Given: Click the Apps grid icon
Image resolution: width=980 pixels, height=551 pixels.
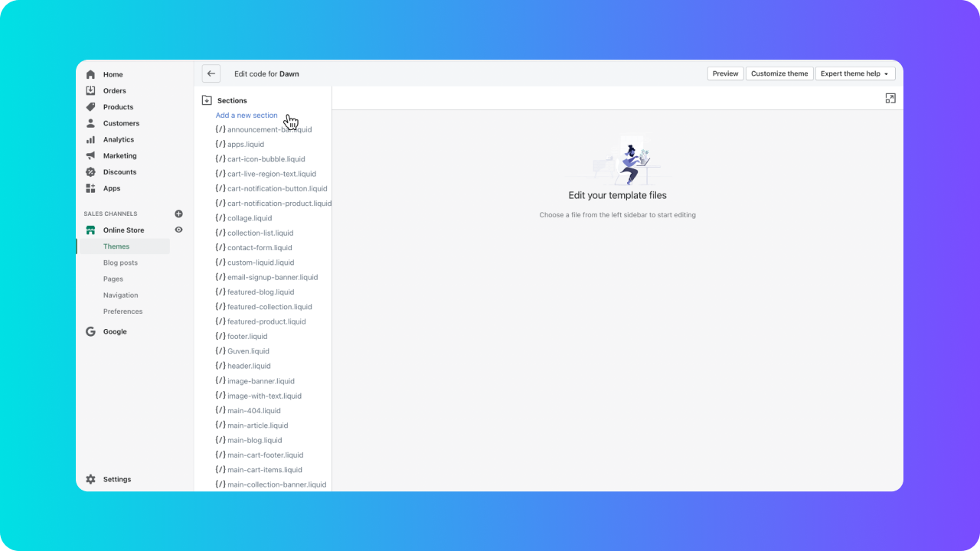Looking at the screenshot, I should click(90, 188).
